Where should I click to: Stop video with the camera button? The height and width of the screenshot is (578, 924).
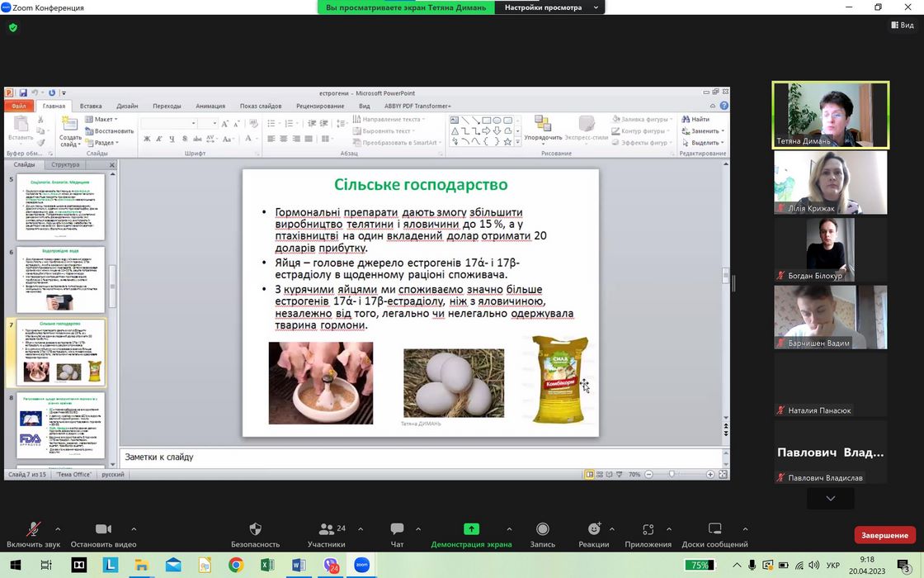click(103, 529)
